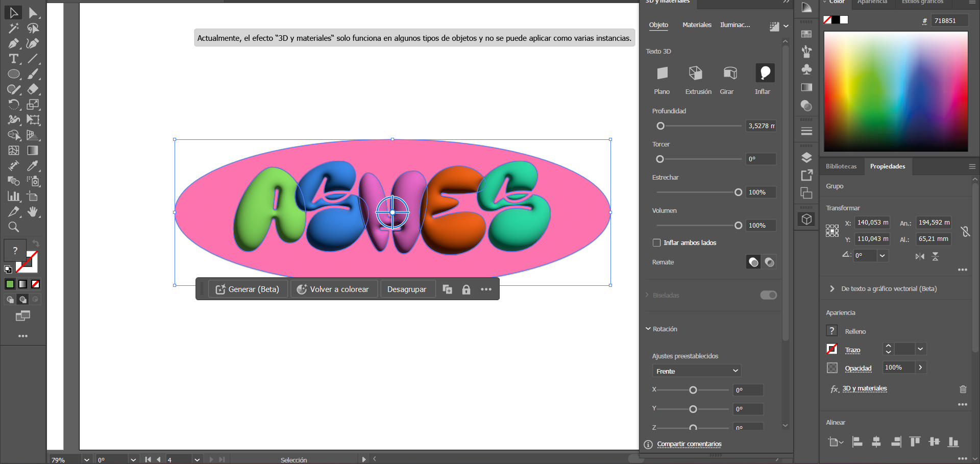Click the lock icon in contextual bar
The height and width of the screenshot is (464, 980).
(x=466, y=289)
